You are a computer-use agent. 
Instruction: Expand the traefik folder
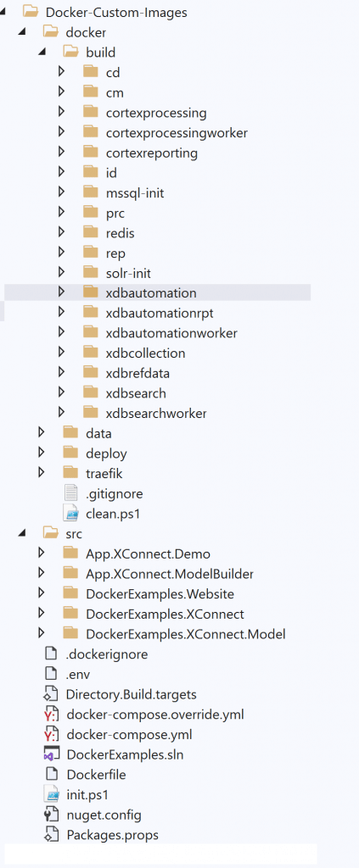41,473
